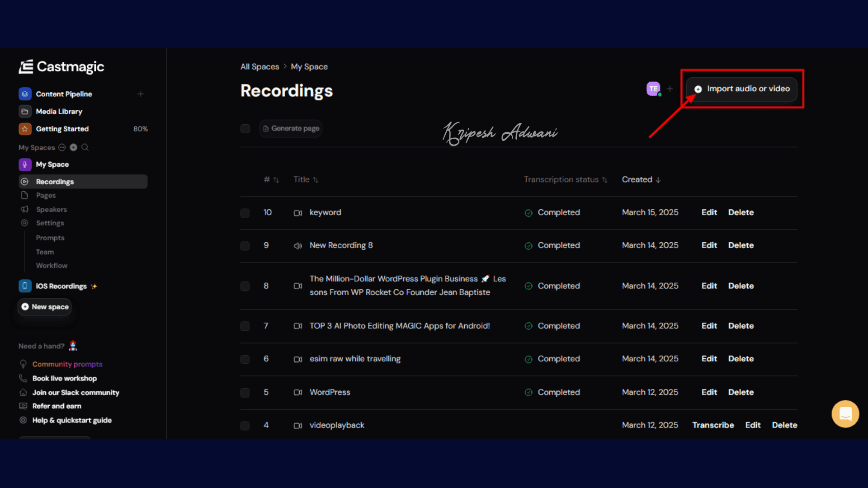This screenshot has width=868, height=488.
Task: Transcribe the videoplayback recording
Action: pos(713,425)
